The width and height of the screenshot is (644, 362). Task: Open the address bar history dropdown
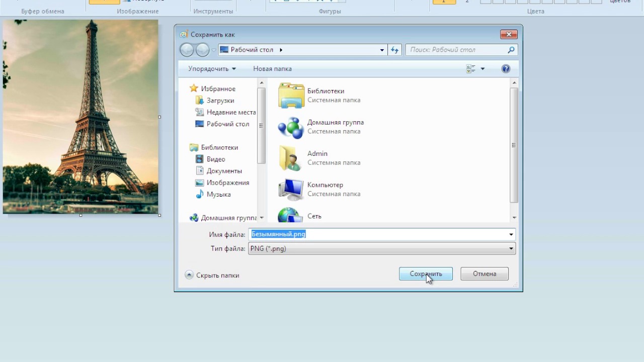[382, 50]
